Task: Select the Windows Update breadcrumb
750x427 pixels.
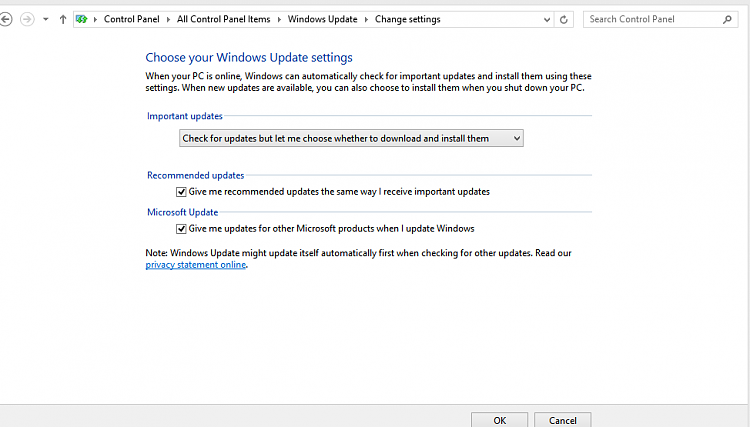Action: pos(322,19)
